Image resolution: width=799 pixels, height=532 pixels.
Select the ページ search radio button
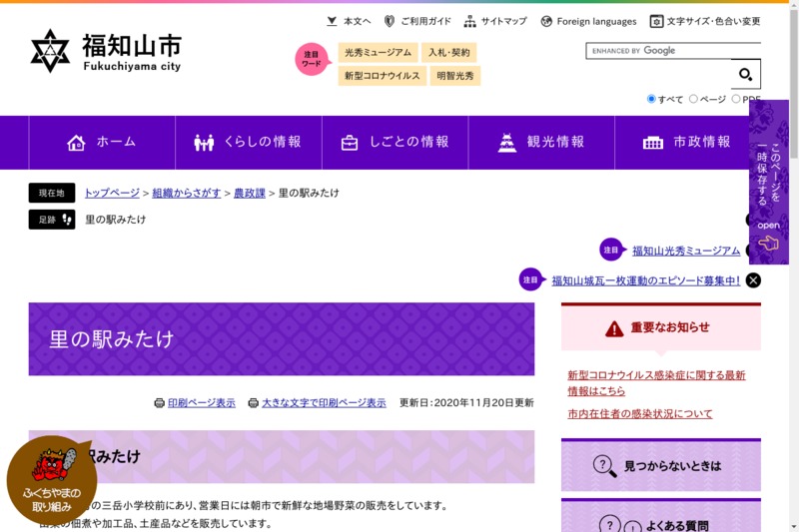coord(694,99)
